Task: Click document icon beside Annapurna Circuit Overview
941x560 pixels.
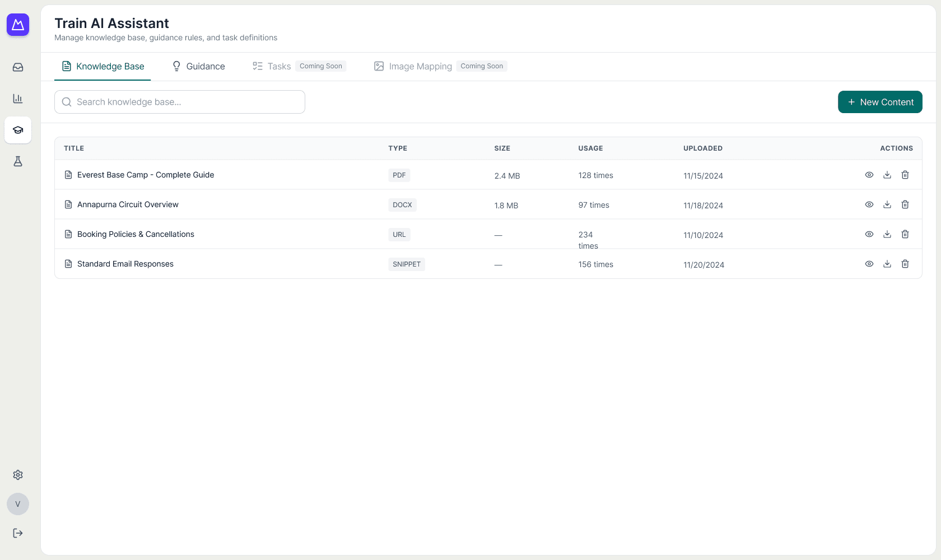Action: tap(68, 204)
